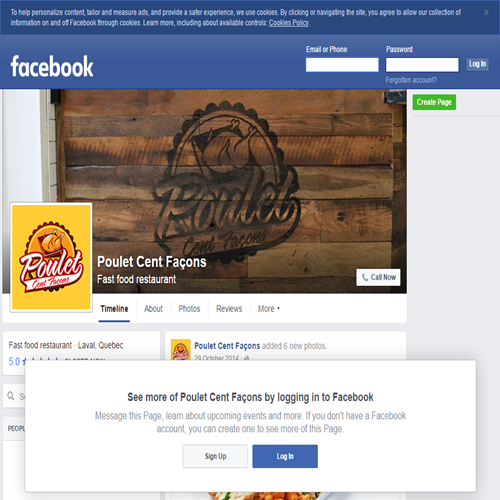Screen dimensions: 500x500
Task: Open the Poulet Cent Façons profile picture
Action: click(51, 257)
